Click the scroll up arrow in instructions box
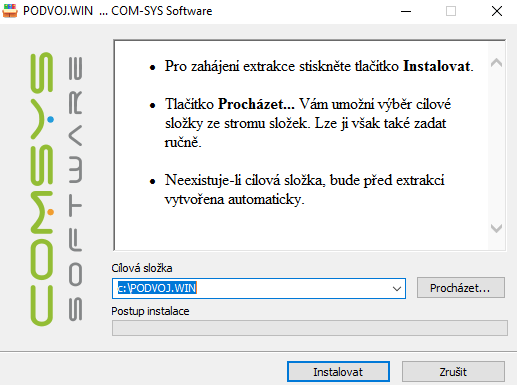The image size is (517, 385). pyautogui.click(x=496, y=63)
